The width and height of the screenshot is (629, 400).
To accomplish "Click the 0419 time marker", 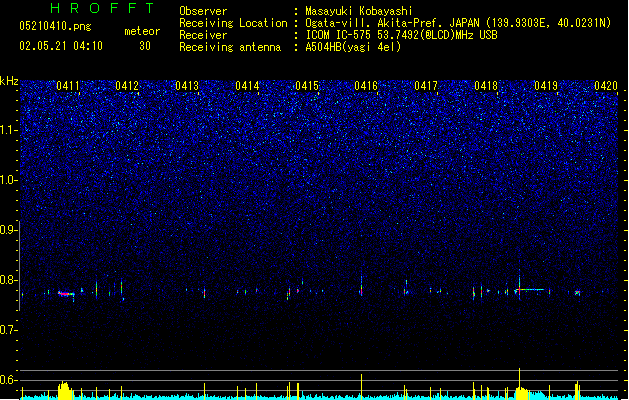I will [x=546, y=86].
